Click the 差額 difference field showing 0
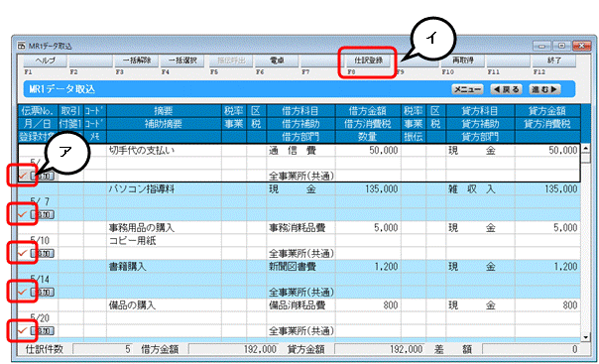599x364 pixels. point(531,349)
